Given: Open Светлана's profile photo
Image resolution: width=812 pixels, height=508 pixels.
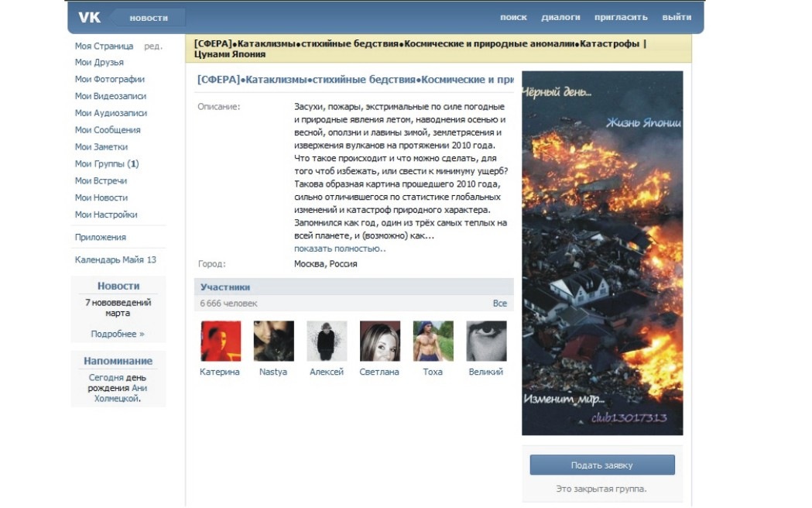Looking at the screenshot, I should [x=379, y=342].
